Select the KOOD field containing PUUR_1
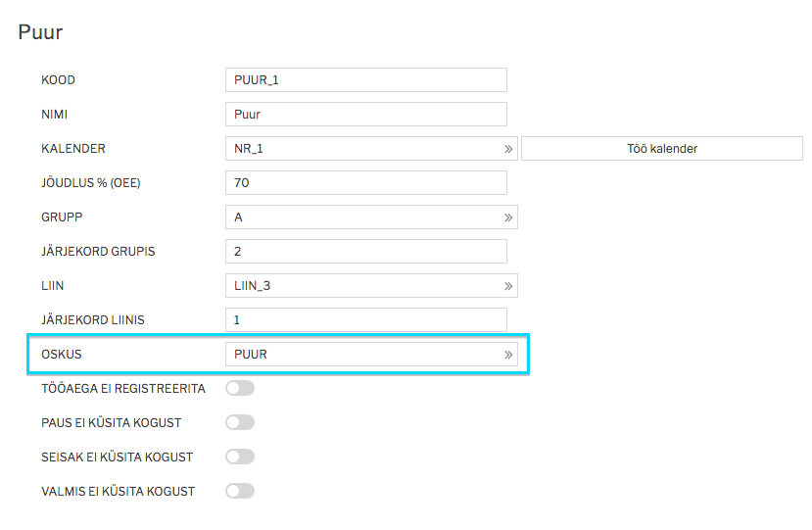This screenshot has width=812, height=530. (x=366, y=79)
